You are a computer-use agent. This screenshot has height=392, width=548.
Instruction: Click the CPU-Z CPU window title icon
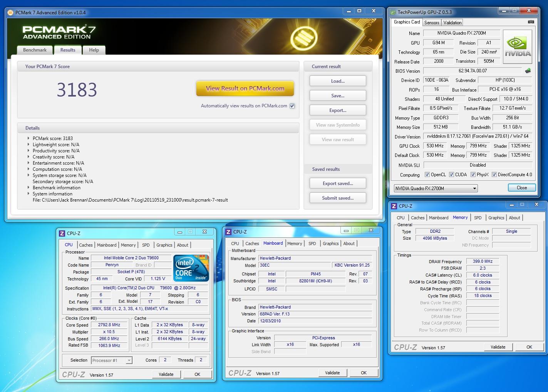[x=62, y=233]
